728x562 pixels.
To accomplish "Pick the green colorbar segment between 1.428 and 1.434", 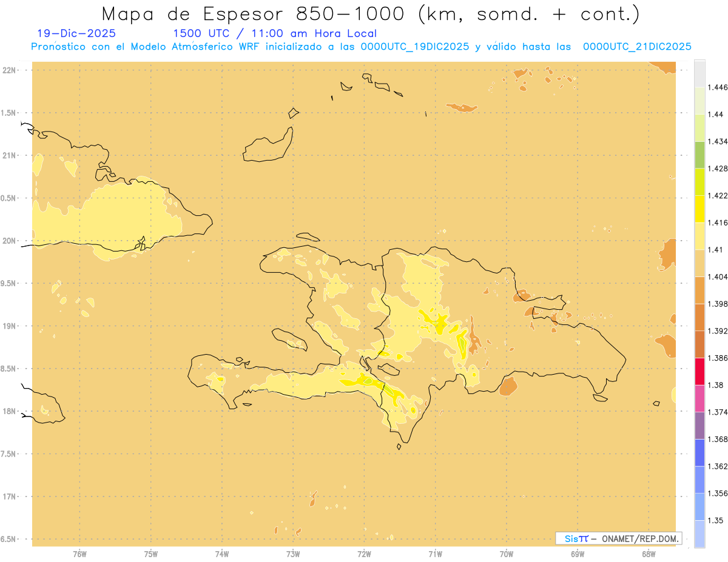I will 699,155.
